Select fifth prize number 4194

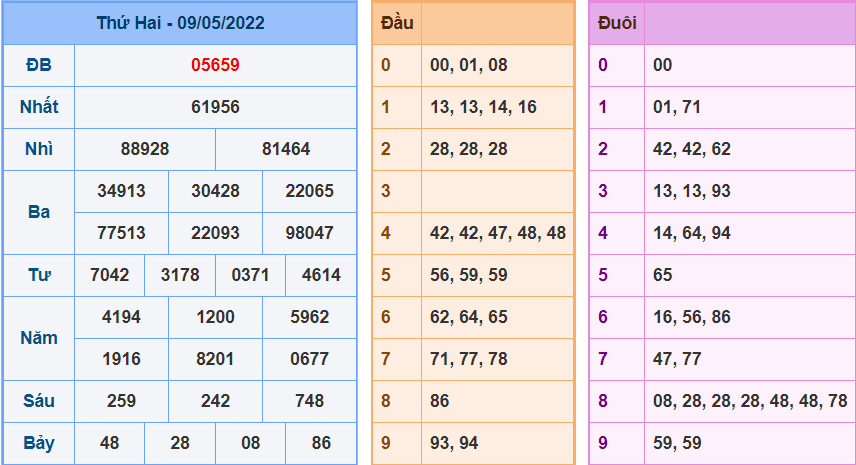[121, 317]
